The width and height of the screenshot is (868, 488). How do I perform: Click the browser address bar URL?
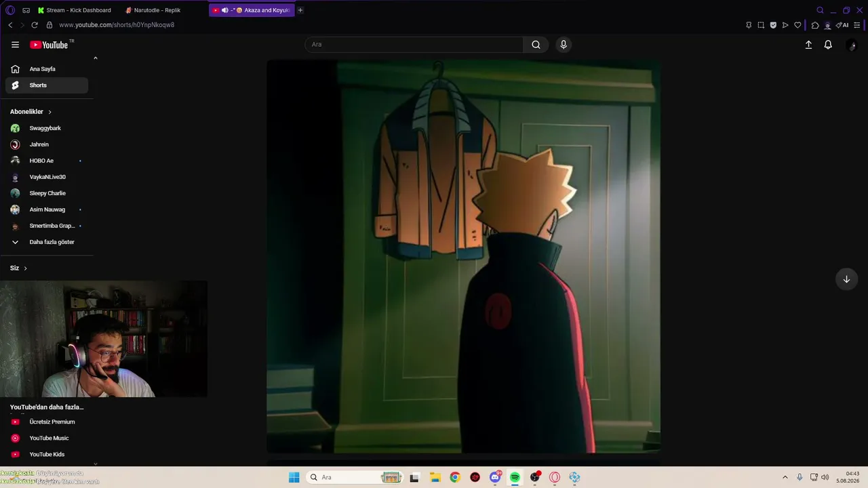(117, 25)
